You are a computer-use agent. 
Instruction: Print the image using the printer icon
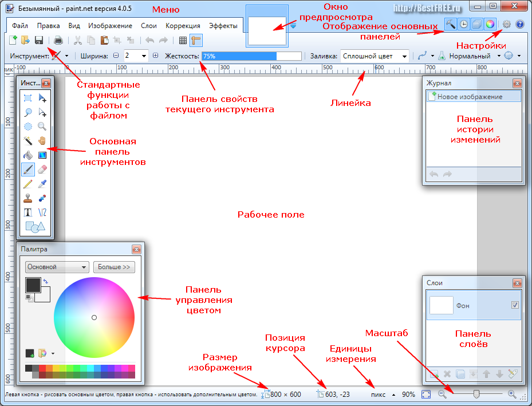click(x=58, y=40)
